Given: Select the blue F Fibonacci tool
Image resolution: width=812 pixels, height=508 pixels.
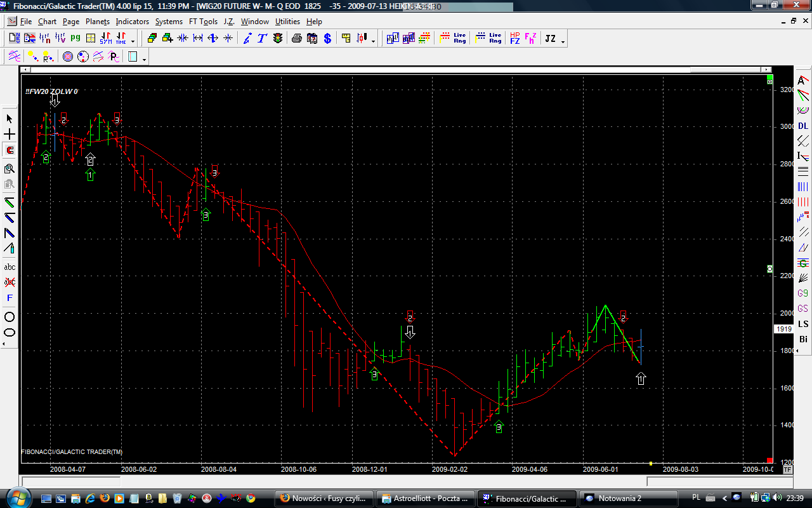Looking at the screenshot, I should pos(10,298).
